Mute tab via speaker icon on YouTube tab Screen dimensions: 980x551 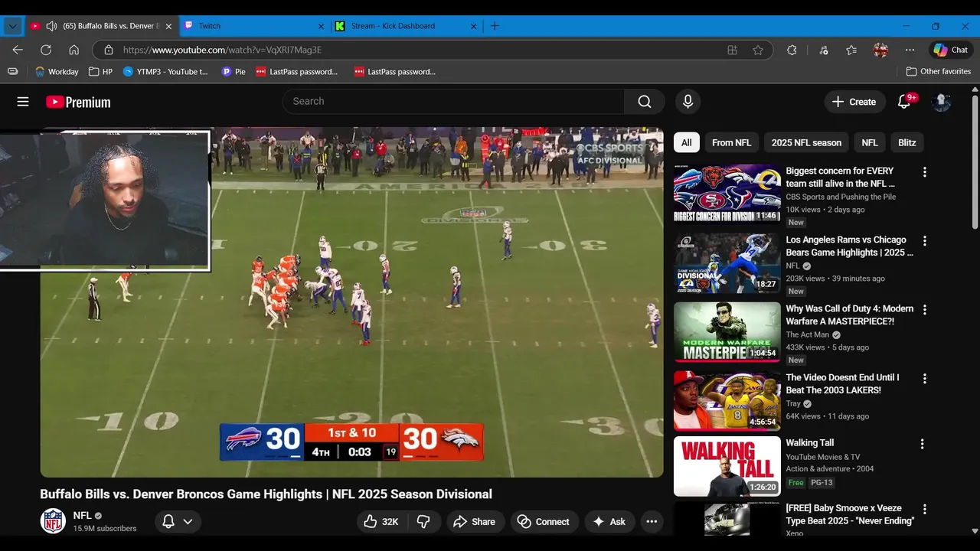coord(51,26)
